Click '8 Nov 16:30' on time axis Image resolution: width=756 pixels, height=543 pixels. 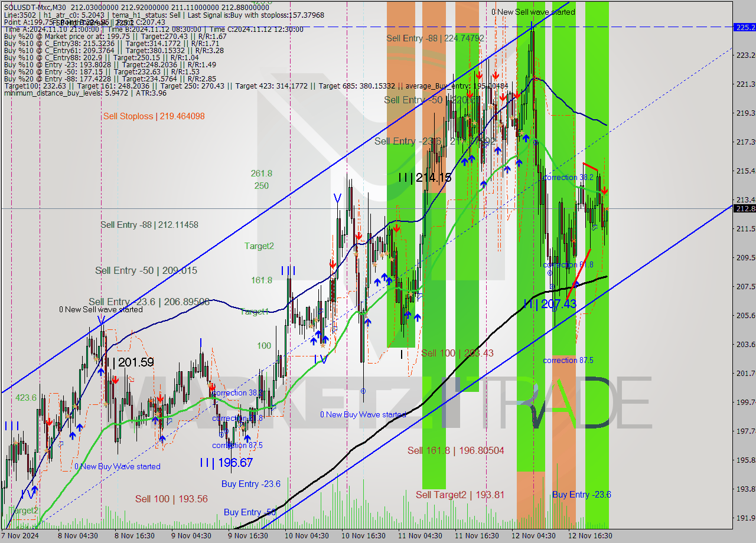tap(135, 536)
